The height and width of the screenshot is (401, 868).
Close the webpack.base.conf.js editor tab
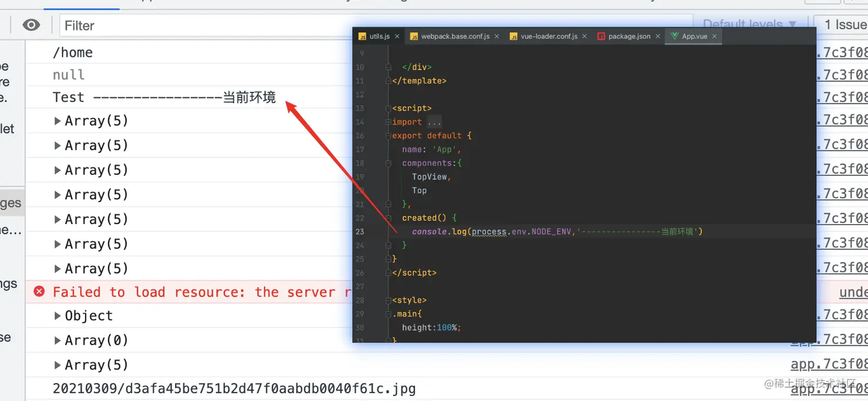[497, 36]
